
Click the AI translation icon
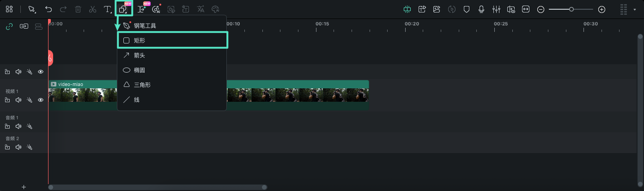point(200,9)
